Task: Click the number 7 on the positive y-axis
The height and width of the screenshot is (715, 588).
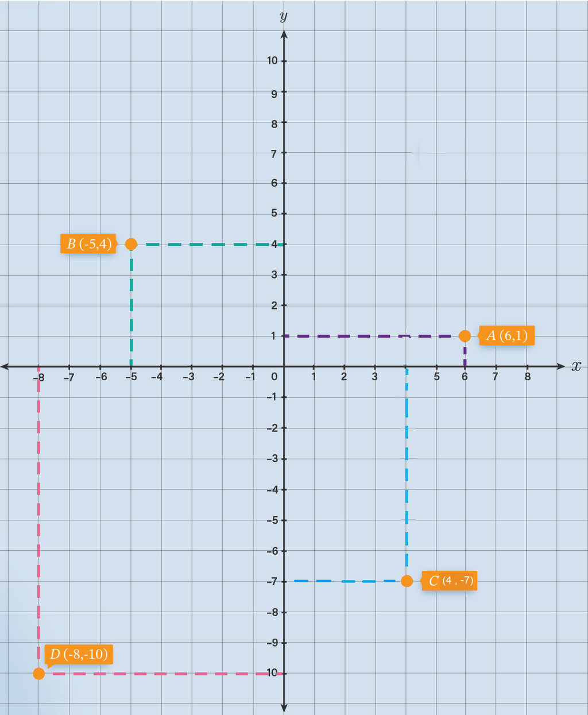Action: (274, 153)
